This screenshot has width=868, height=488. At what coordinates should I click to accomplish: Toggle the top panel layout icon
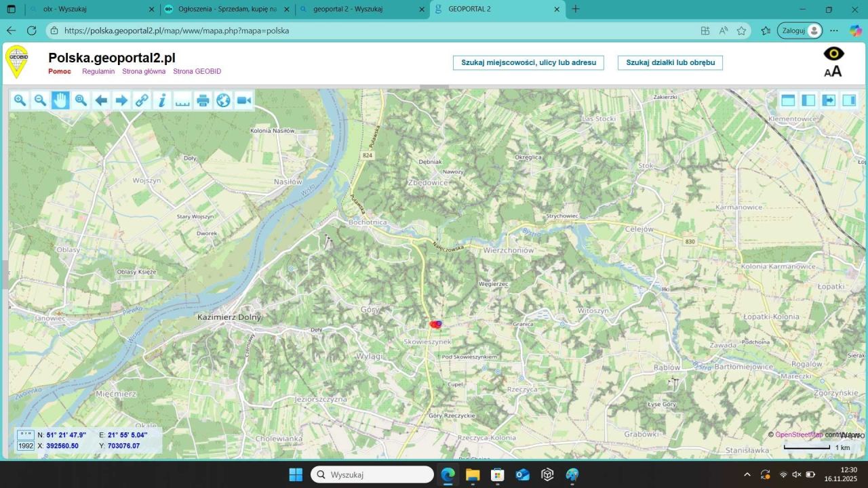(x=787, y=100)
